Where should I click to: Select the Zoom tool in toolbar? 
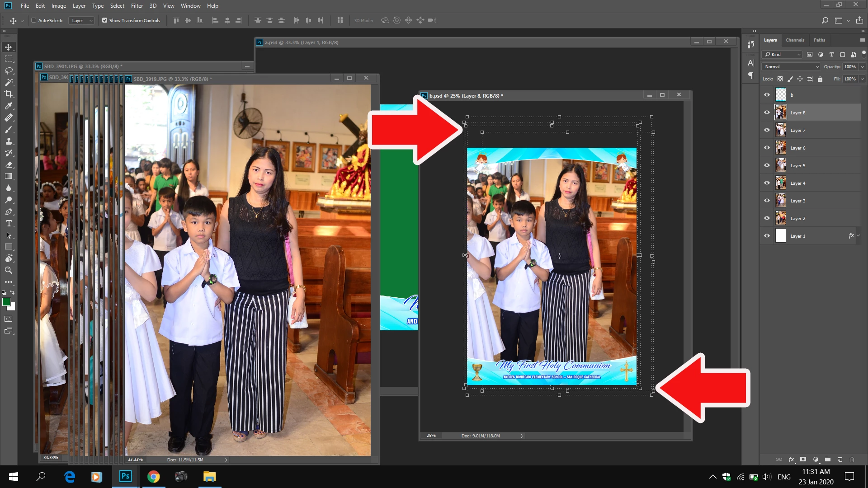[x=9, y=270]
